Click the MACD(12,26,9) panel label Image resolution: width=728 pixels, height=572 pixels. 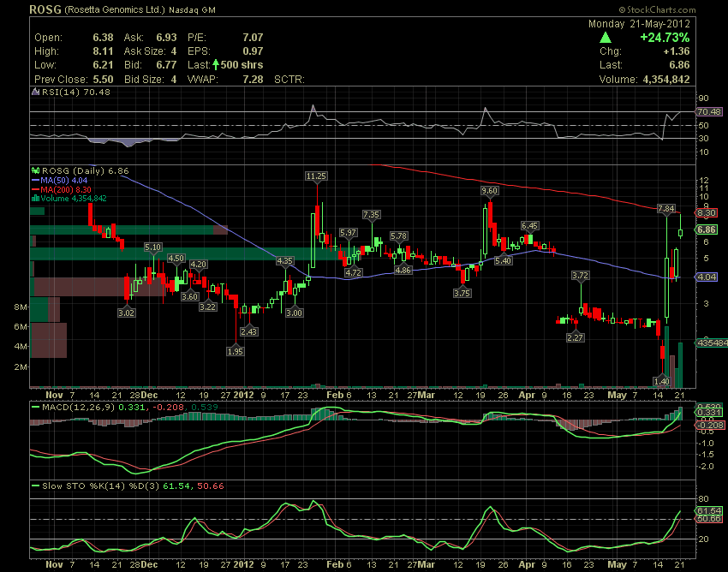tap(78, 408)
